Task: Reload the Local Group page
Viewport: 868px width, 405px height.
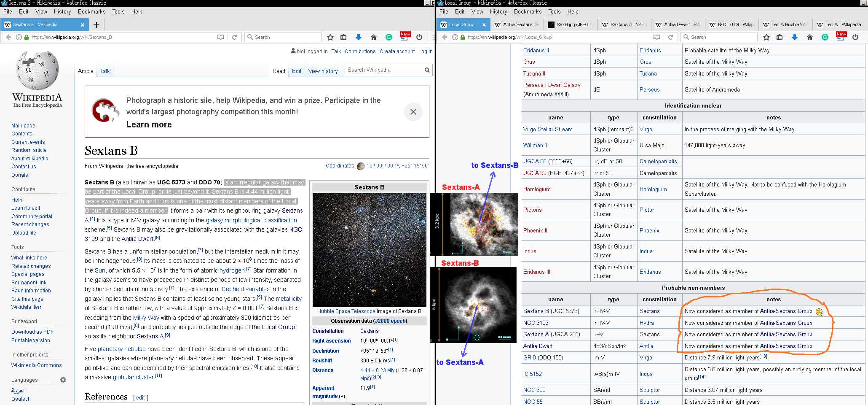Action: [670, 37]
